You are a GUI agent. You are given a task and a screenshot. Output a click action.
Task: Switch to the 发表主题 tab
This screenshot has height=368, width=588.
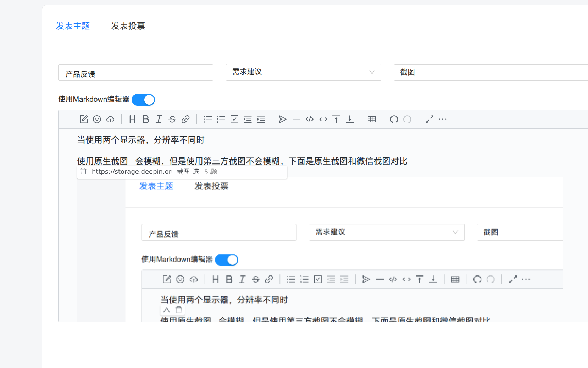73,26
